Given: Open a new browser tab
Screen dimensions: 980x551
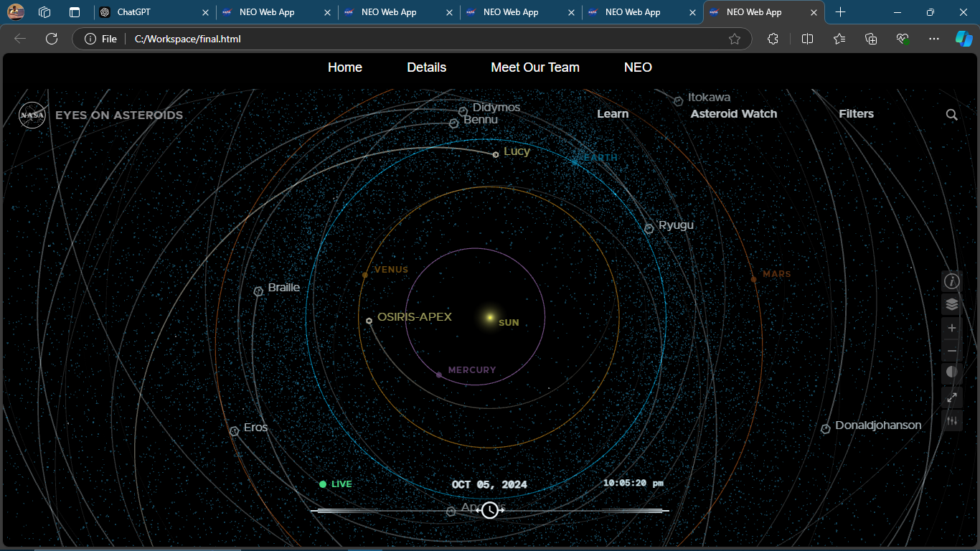Looking at the screenshot, I should pos(840,12).
